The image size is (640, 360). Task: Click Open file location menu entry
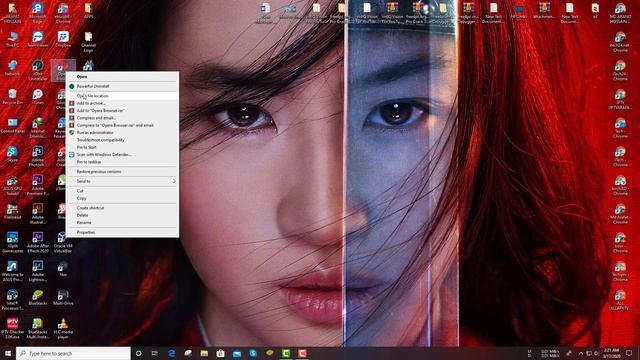pos(122,96)
